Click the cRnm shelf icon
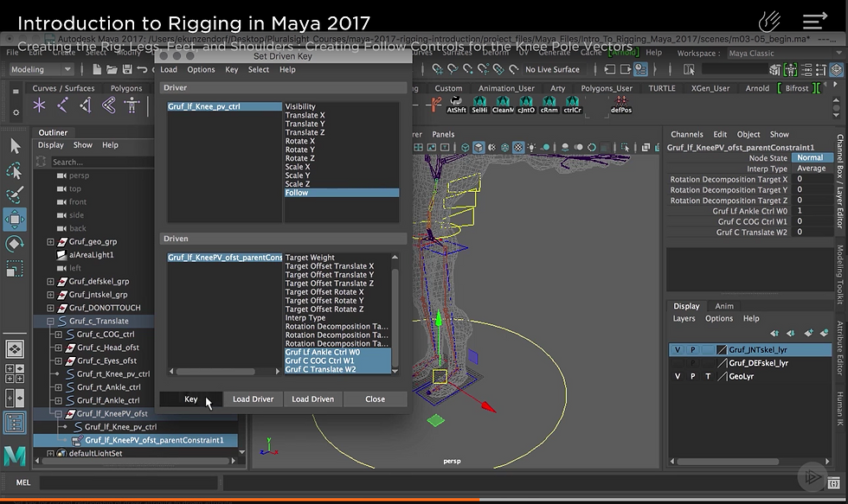This screenshot has width=848, height=504. pyautogui.click(x=549, y=105)
